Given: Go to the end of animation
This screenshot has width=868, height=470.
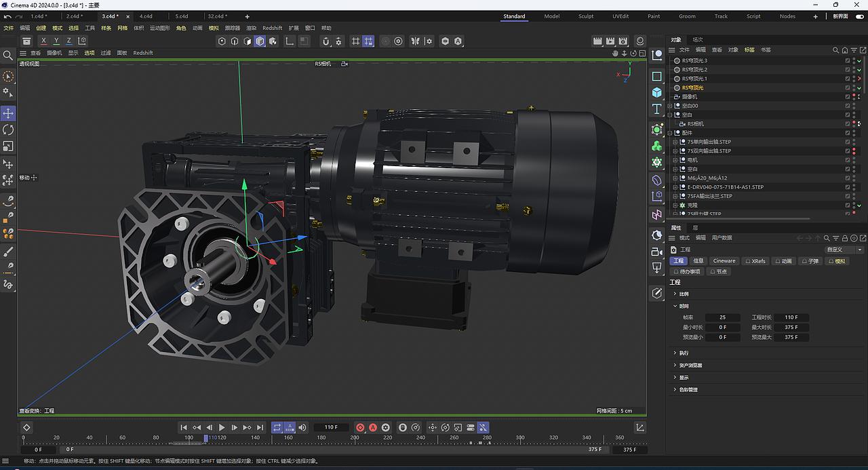Looking at the screenshot, I should 260,427.
